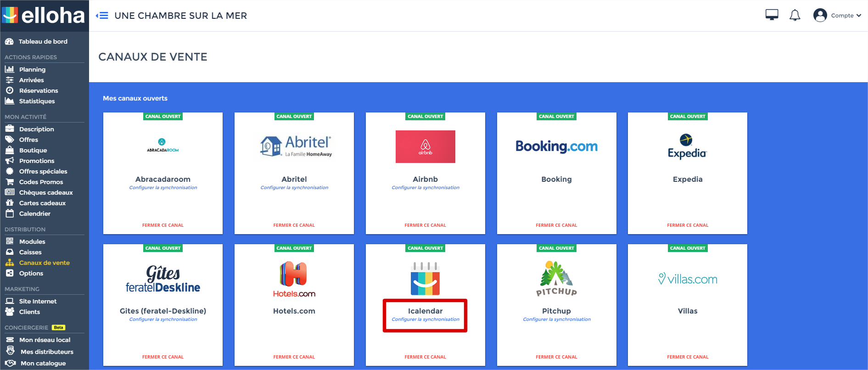Close the Pitchup channel
The height and width of the screenshot is (370, 868).
point(557,357)
